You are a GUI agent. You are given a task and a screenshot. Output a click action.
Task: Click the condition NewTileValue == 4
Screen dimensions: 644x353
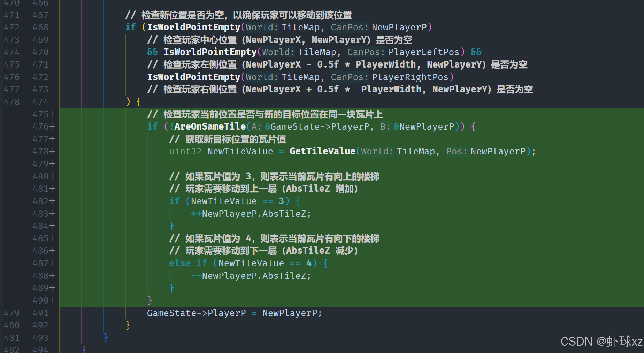(x=265, y=263)
